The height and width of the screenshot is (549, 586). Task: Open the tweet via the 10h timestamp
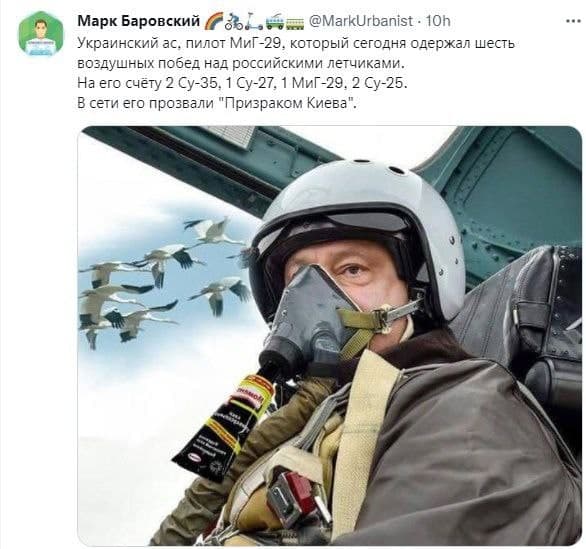pyautogui.click(x=438, y=21)
